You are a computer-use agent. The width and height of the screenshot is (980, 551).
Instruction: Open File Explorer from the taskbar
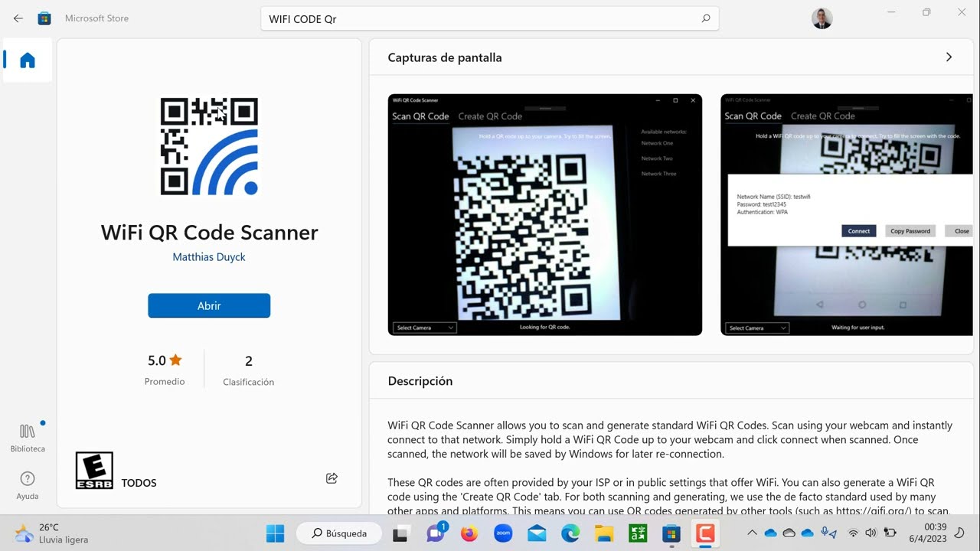(604, 533)
